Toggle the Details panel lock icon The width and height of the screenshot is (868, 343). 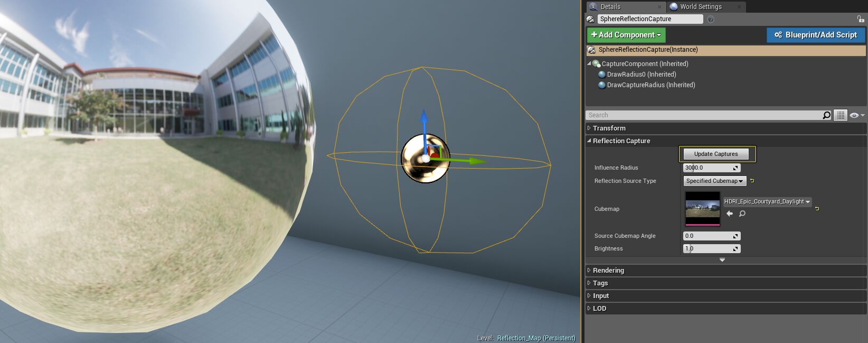coord(861,18)
